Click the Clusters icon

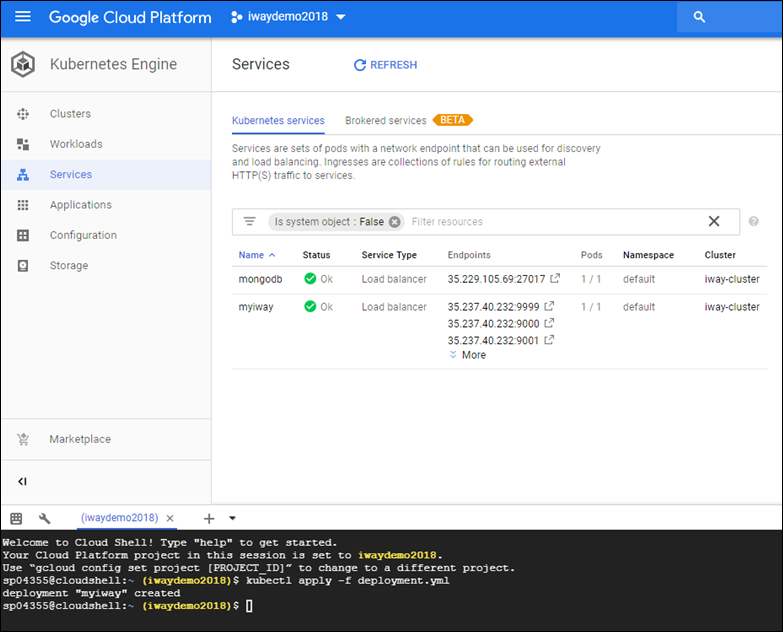(x=23, y=114)
